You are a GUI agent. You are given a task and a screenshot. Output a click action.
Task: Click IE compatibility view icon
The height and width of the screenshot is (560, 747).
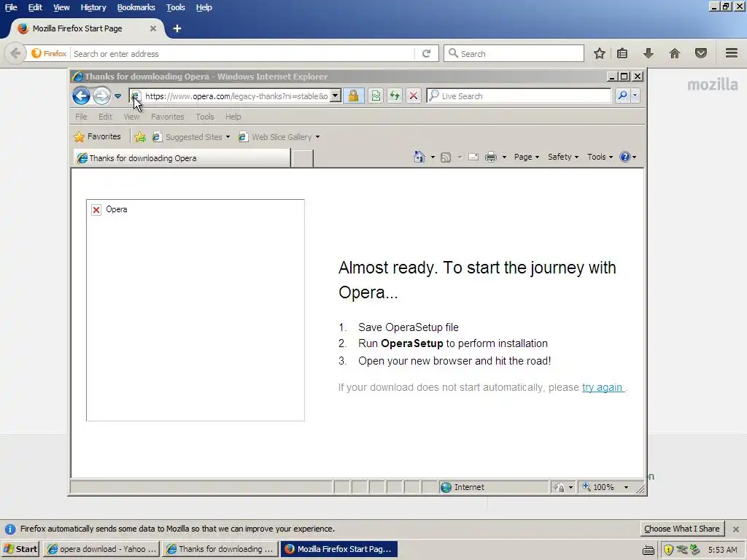[376, 96]
